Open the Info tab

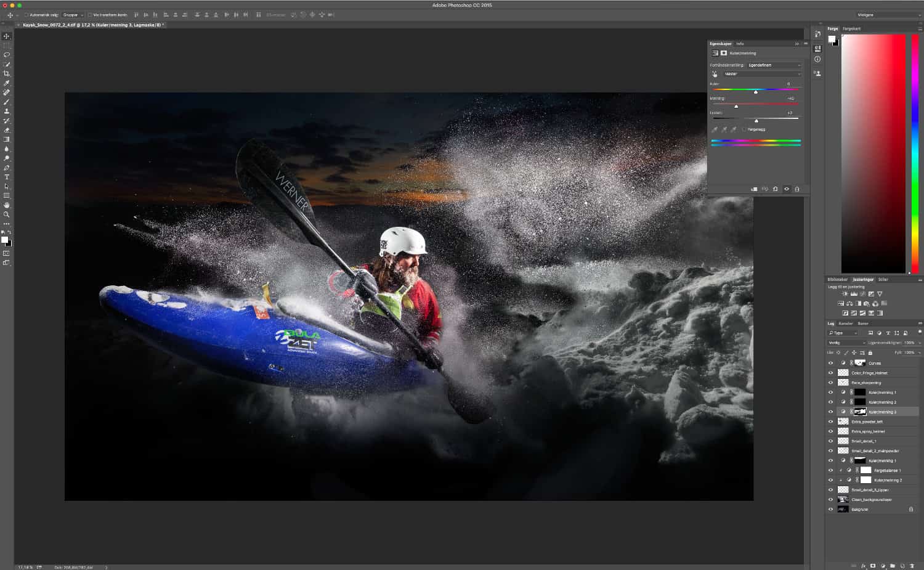tap(740, 44)
